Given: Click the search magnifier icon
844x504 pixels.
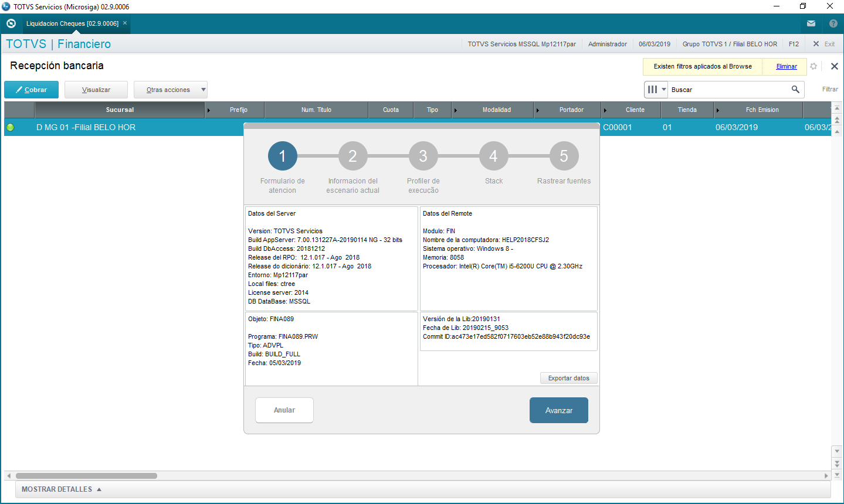Looking at the screenshot, I should 795,89.
